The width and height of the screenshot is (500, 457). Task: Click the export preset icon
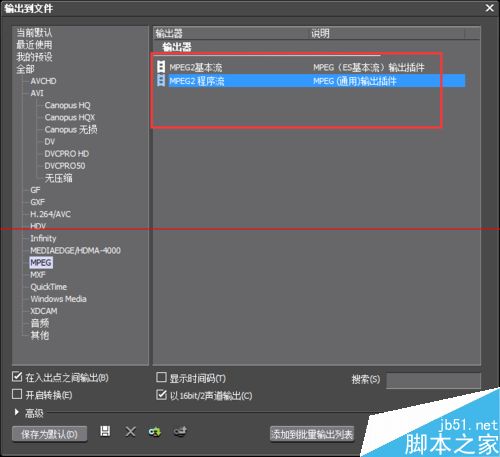click(180, 432)
